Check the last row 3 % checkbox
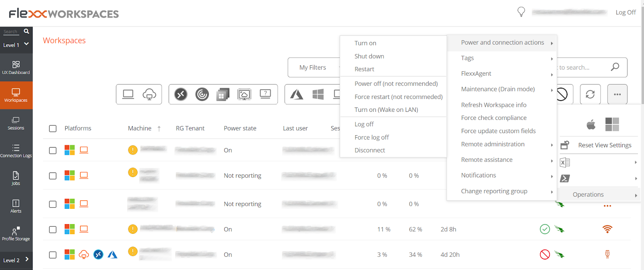The image size is (644, 270). [x=53, y=255]
